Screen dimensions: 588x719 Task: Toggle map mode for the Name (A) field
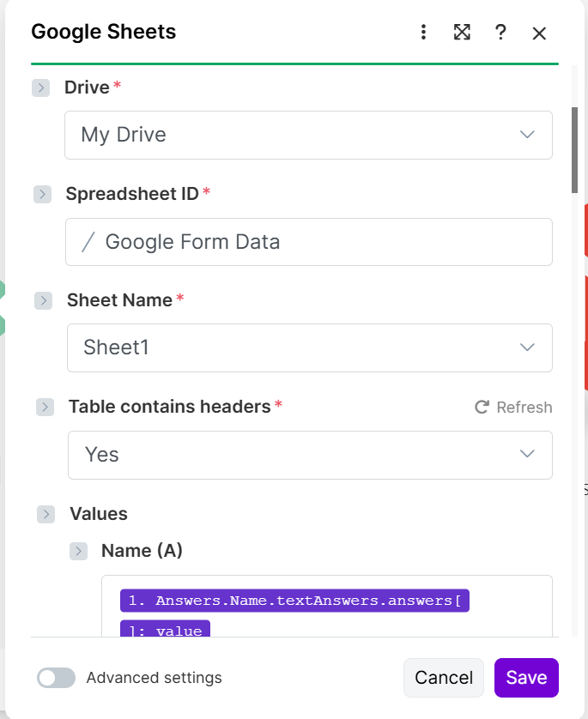78,551
